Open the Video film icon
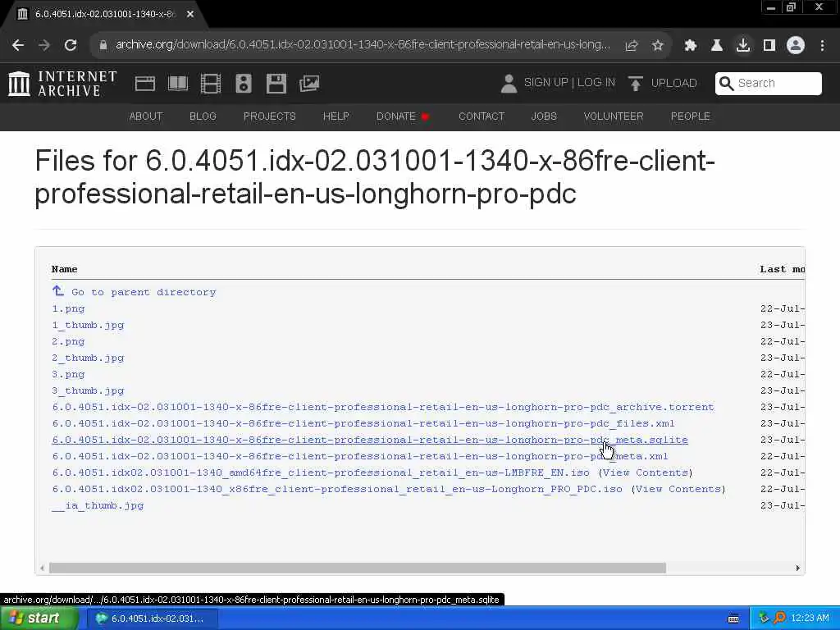 (x=211, y=84)
